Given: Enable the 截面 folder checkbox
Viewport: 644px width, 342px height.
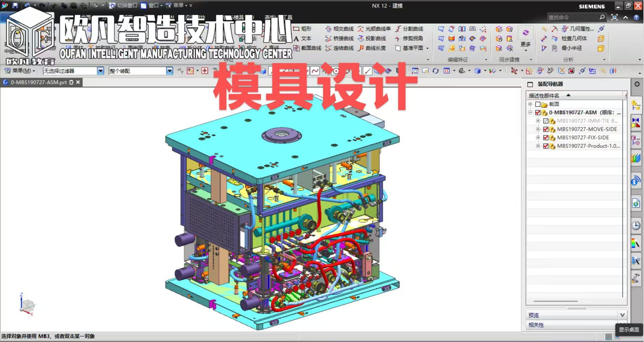Looking at the screenshot, I should pos(538,104).
